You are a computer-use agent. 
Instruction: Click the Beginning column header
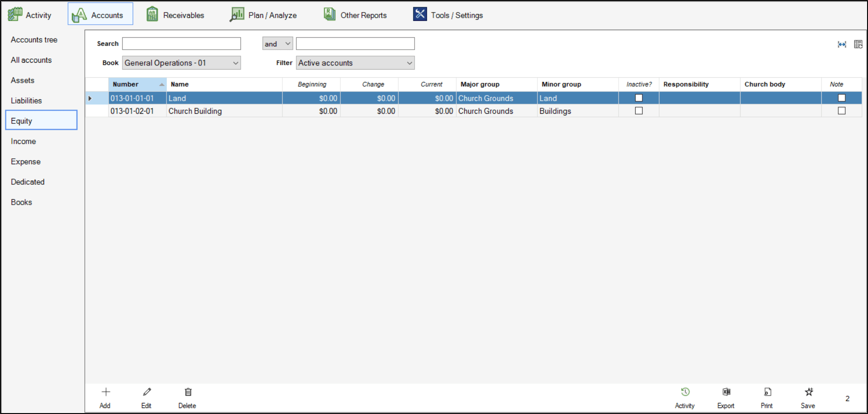(x=312, y=84)
